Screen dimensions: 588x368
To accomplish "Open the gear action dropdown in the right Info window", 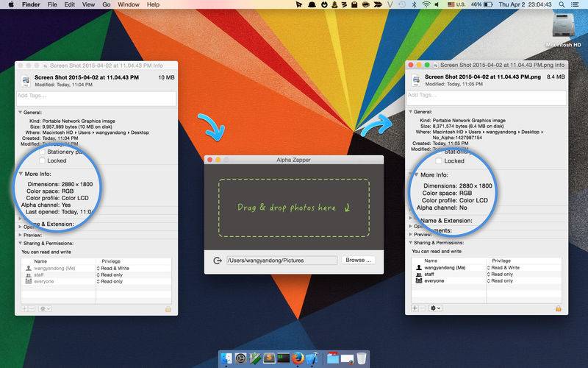I will [x=436, y=308].
